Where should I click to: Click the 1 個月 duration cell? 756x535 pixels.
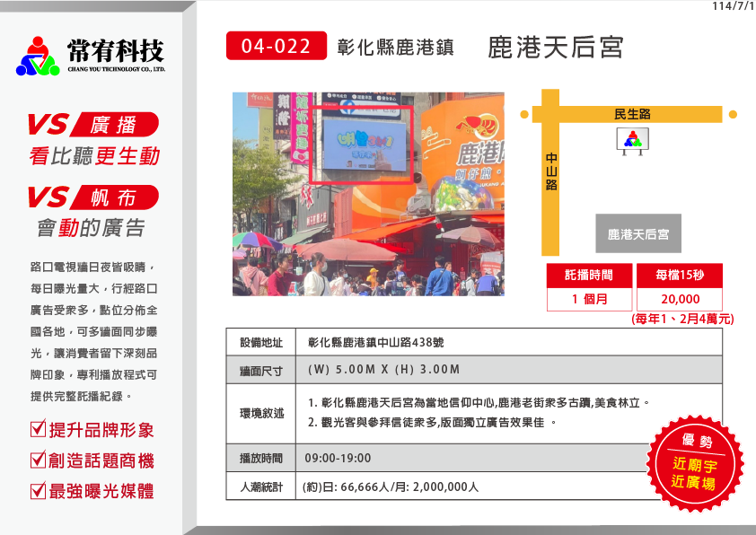pos(589,299)
